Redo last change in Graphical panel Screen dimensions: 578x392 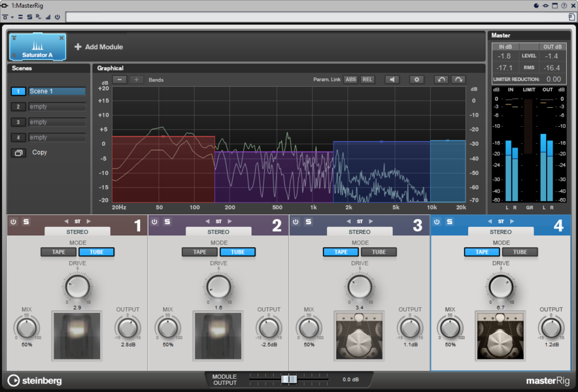click(x=458, y=80)
